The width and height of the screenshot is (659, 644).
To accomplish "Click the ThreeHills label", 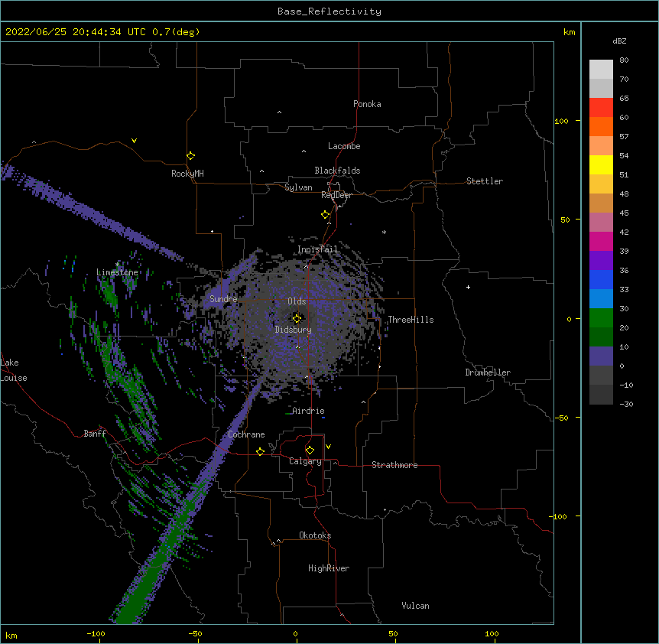I will (411, 320).
